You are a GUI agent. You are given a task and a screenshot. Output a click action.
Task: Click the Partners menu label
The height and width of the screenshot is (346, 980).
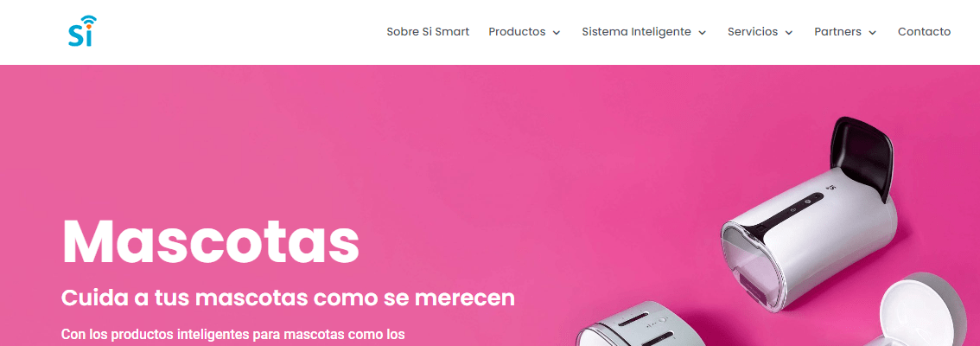click(837, 32)
